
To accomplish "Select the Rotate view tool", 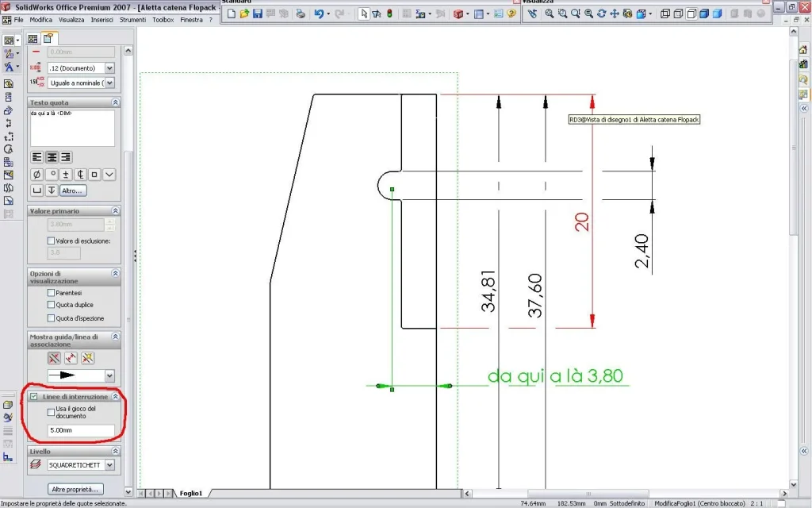I will [601, 14].
